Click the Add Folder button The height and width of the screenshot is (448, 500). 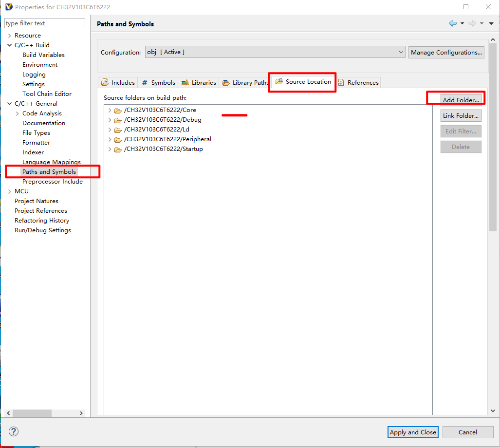click(461, 100)
